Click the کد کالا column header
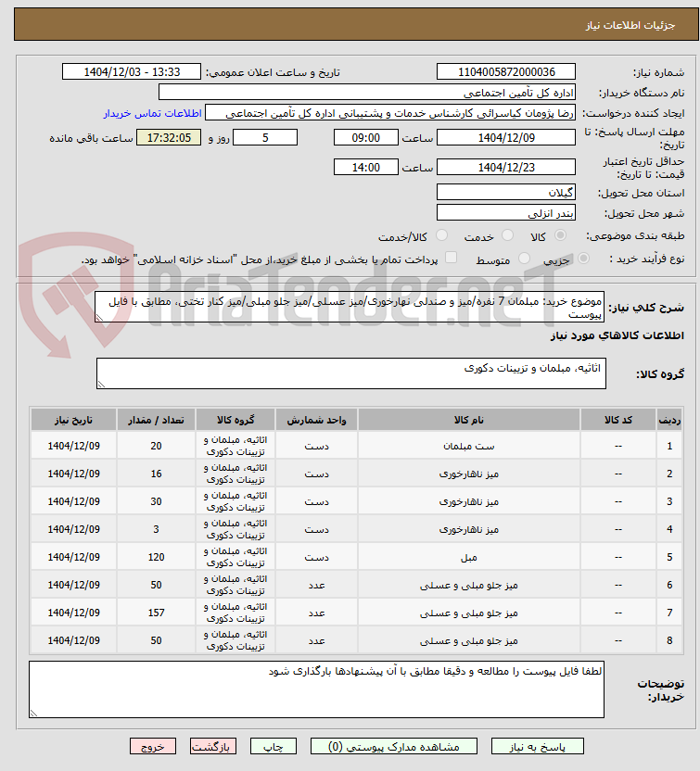 tap(617, 420)
